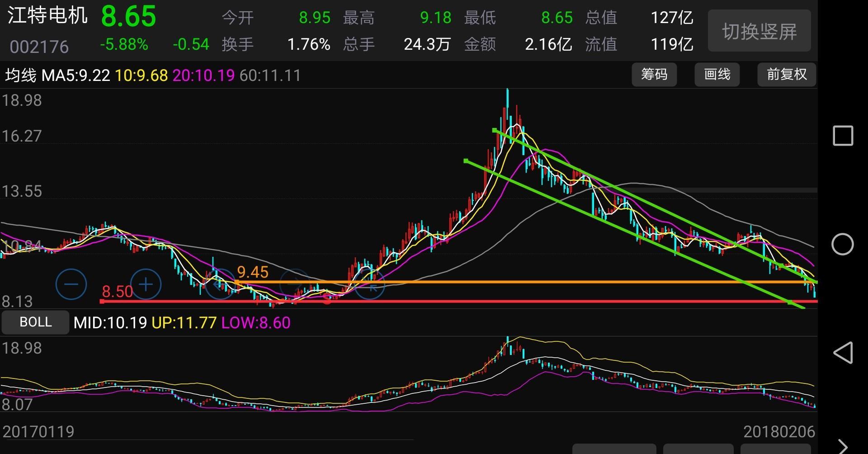Viewport: 868px width, 454px height.
Task: Tap the yellow 10:9.68 moving average label
Action: pyautogui.click(x=142, y=75)
